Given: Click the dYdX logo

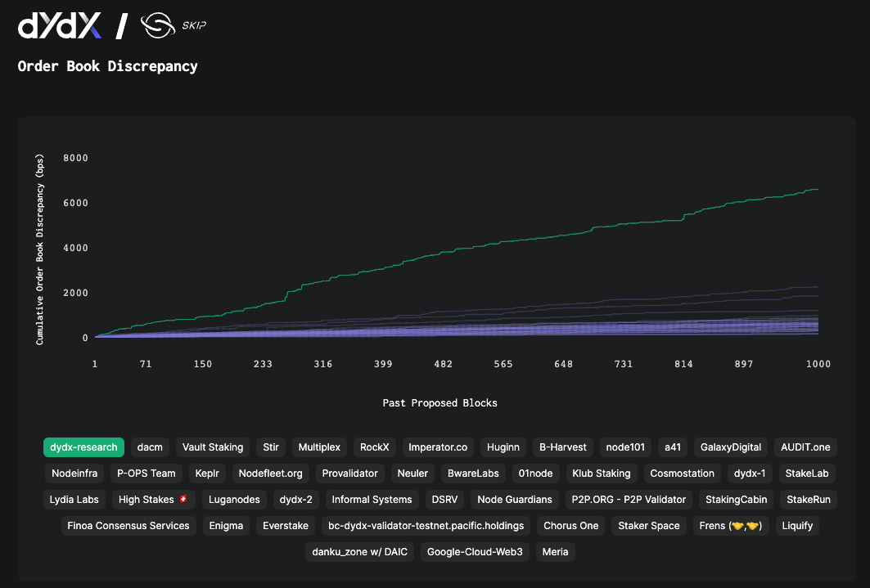Looking at the screenshot, I should tap(60, 25).
